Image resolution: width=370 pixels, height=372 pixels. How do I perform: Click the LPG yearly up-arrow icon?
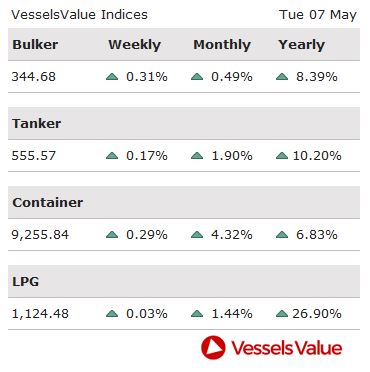(x=282, y=314)
